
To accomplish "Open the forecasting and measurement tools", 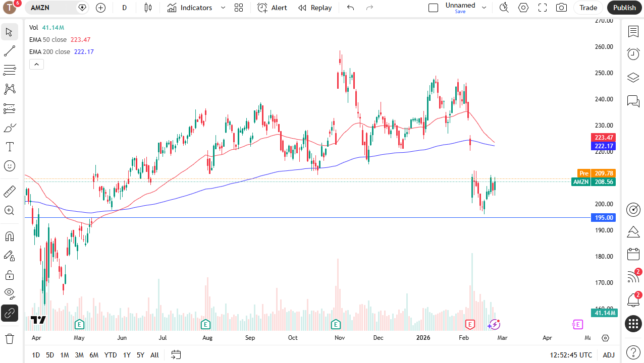I will 9,108.
